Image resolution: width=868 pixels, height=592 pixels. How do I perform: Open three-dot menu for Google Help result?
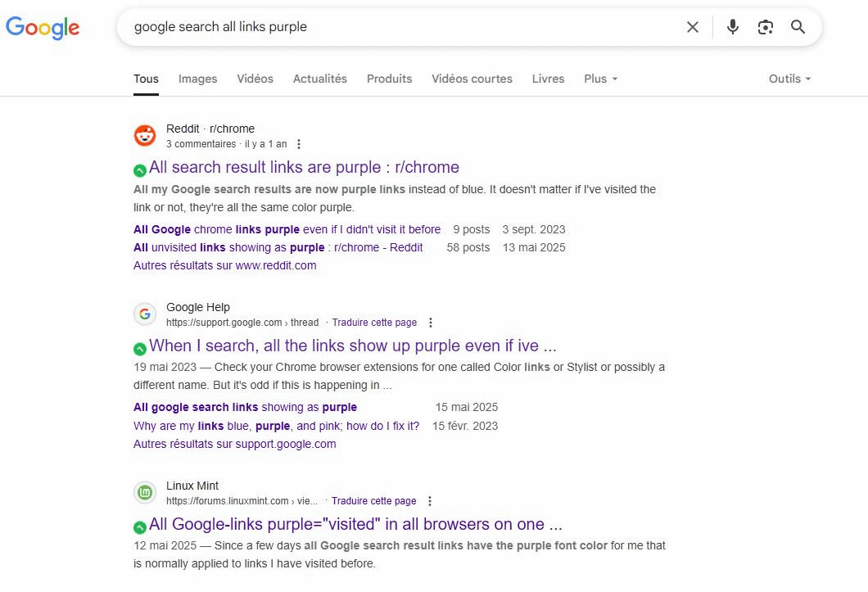(430, 323)
